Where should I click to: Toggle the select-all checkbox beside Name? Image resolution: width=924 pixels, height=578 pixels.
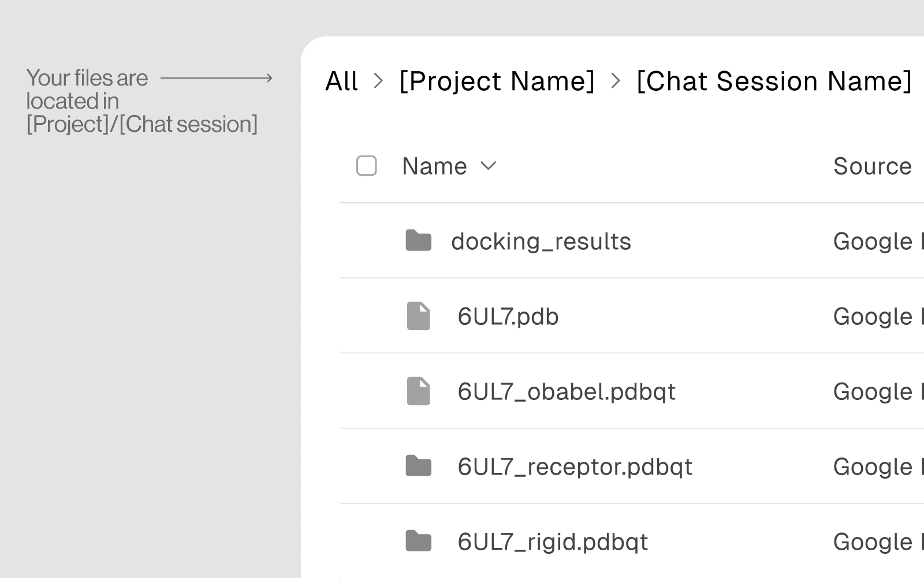[x=367, y=166]
